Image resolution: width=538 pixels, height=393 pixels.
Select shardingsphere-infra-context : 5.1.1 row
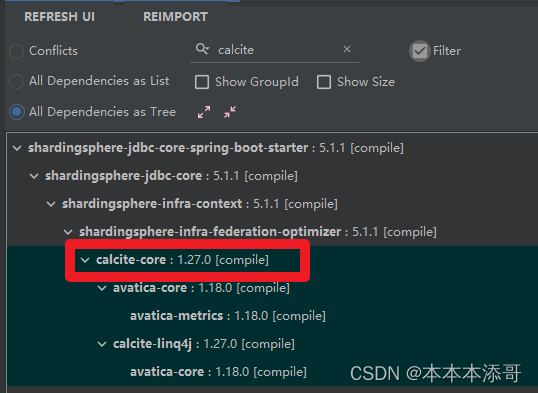200,204
